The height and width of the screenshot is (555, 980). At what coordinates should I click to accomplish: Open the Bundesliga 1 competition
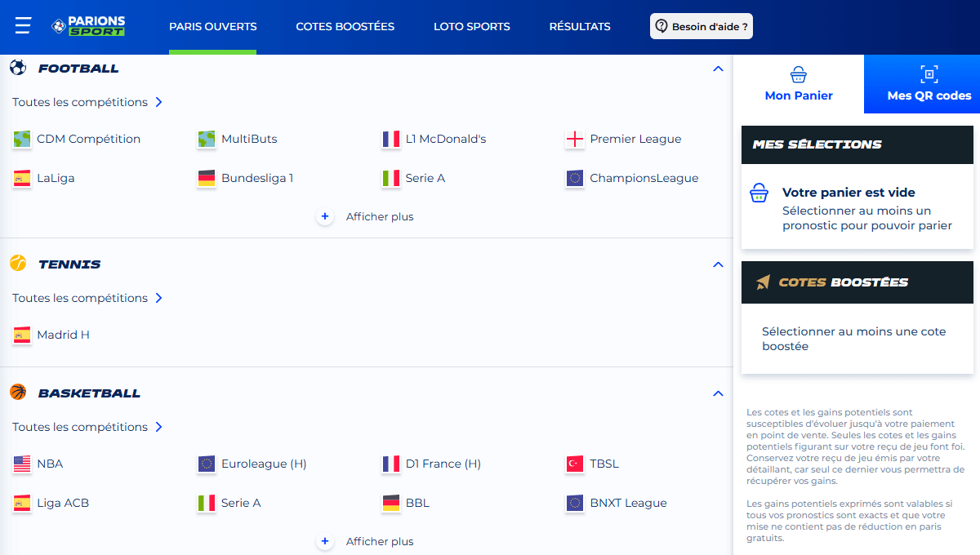tap(257, 178)
